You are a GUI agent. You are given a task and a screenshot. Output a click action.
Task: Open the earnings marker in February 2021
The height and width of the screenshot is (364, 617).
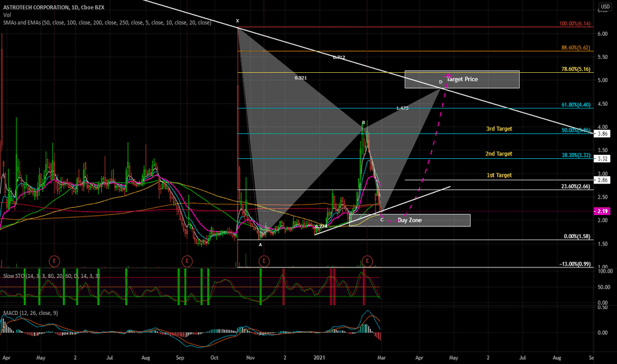click(367, 261)
